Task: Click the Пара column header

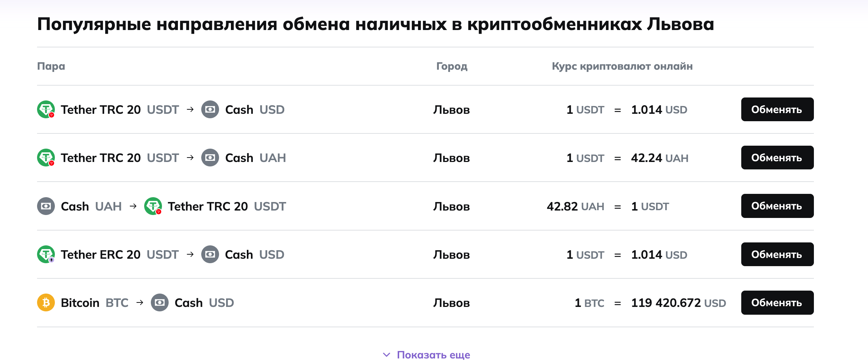Action: 51,66
